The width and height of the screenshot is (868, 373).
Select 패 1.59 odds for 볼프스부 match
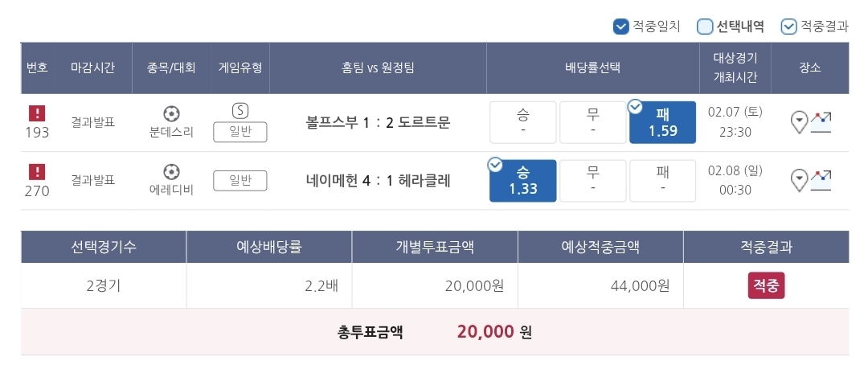click(662, 122)
